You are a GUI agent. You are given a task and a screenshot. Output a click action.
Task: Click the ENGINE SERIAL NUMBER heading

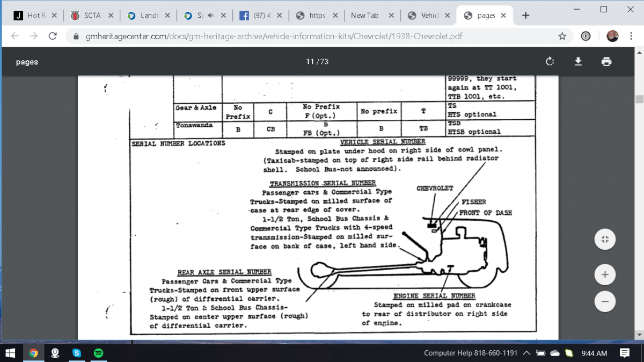pyautogui.click(x=434, y=296)
